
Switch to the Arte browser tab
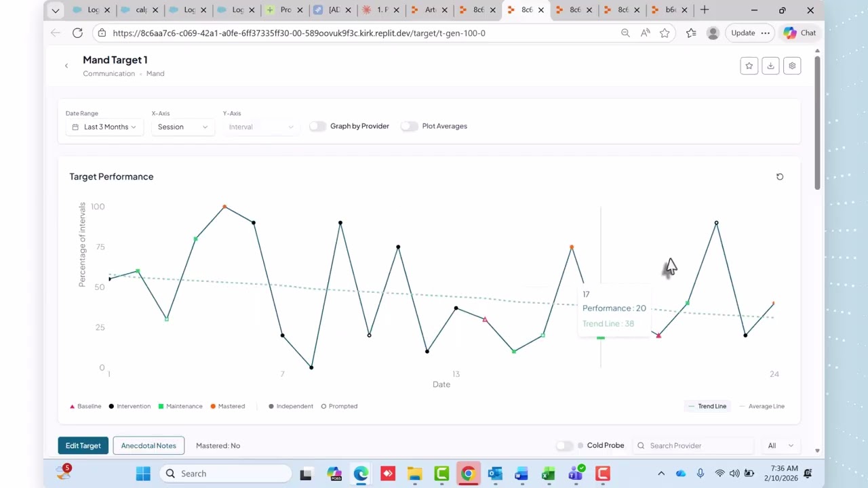point(430,10)
